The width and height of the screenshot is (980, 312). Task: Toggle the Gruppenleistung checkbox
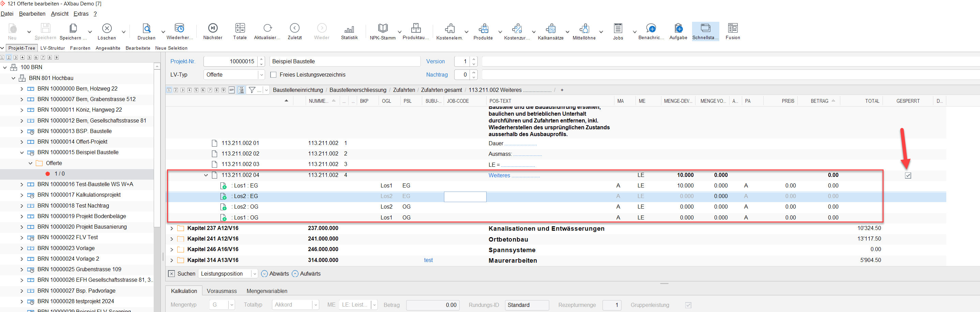click(688, 305)
